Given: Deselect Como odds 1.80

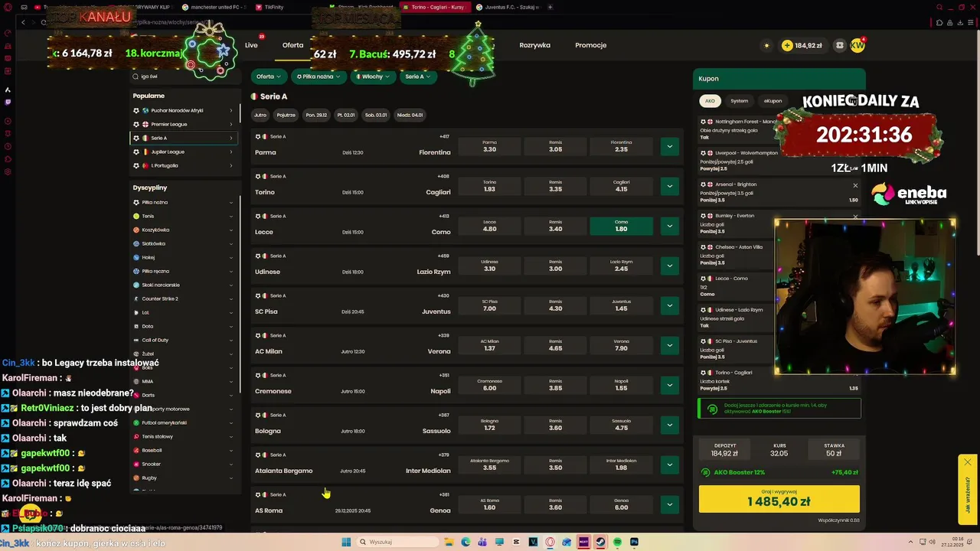Looking at the screenshot, I should [x=621, y=226].
